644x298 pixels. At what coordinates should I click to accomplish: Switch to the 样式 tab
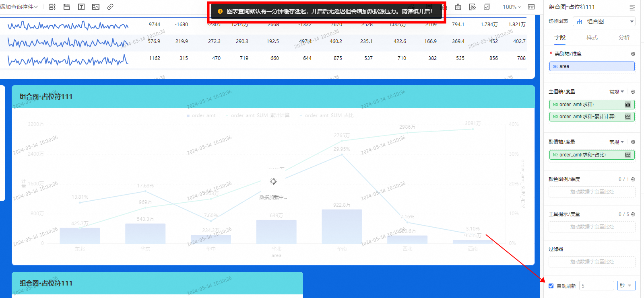[x=592, y=37]
